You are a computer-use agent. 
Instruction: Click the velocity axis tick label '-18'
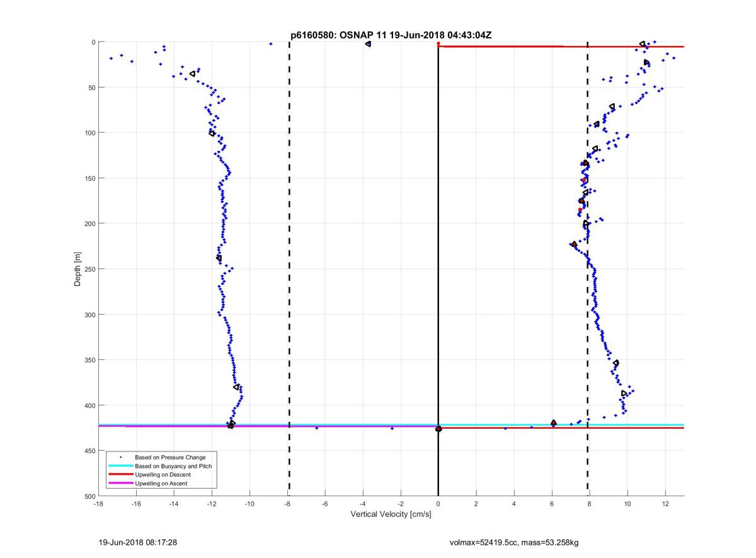pyautogui.click(x=98, y=504)
